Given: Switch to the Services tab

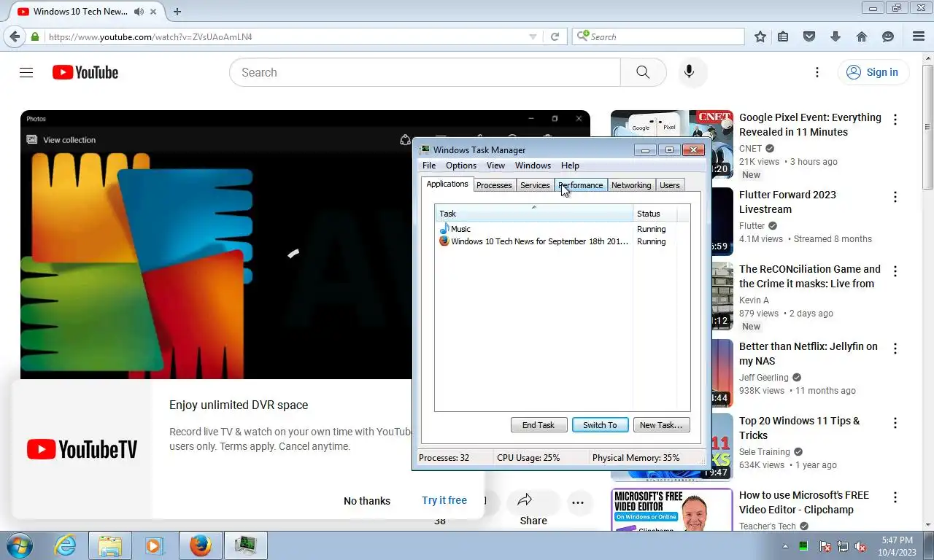Looking at the screenshot, I should point(535,185).
